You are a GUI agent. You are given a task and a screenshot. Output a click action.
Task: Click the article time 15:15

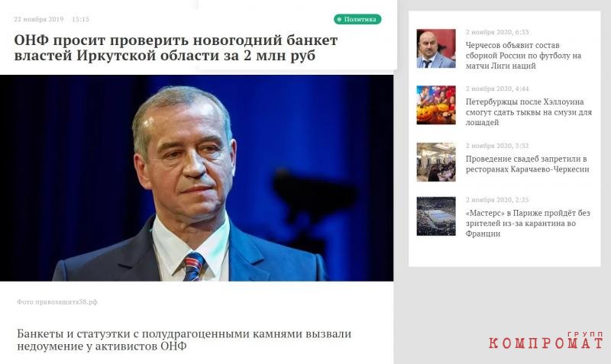click(80, 19)
